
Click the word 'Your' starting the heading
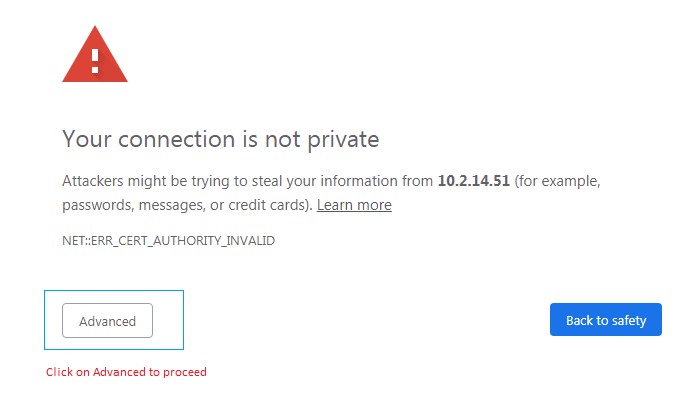(87, 139)
